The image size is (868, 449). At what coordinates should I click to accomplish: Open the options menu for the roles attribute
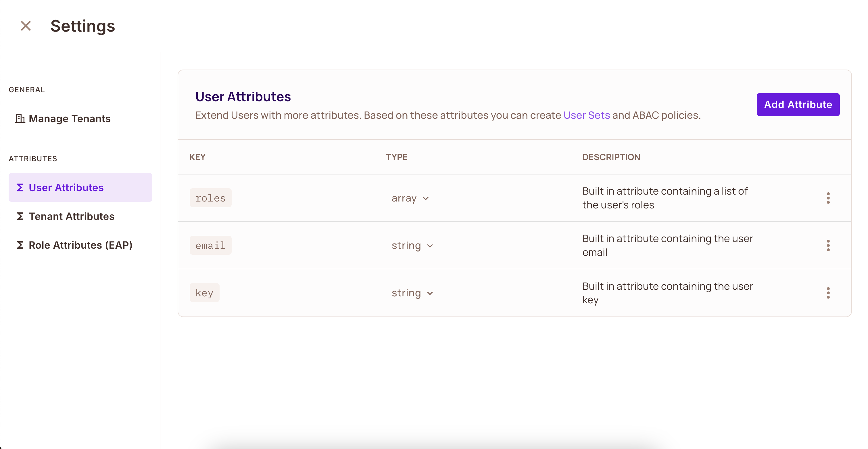coord(829,198)
